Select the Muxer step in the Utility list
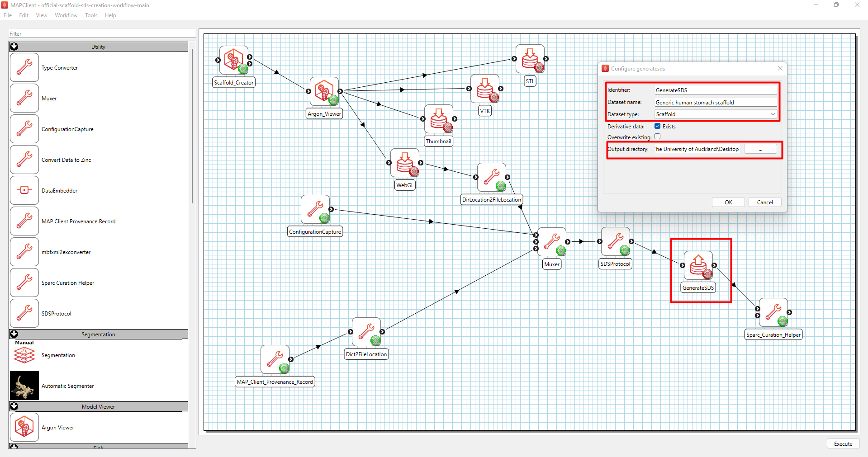The width and height of the screenshot is (868, 457). (24, 98)
